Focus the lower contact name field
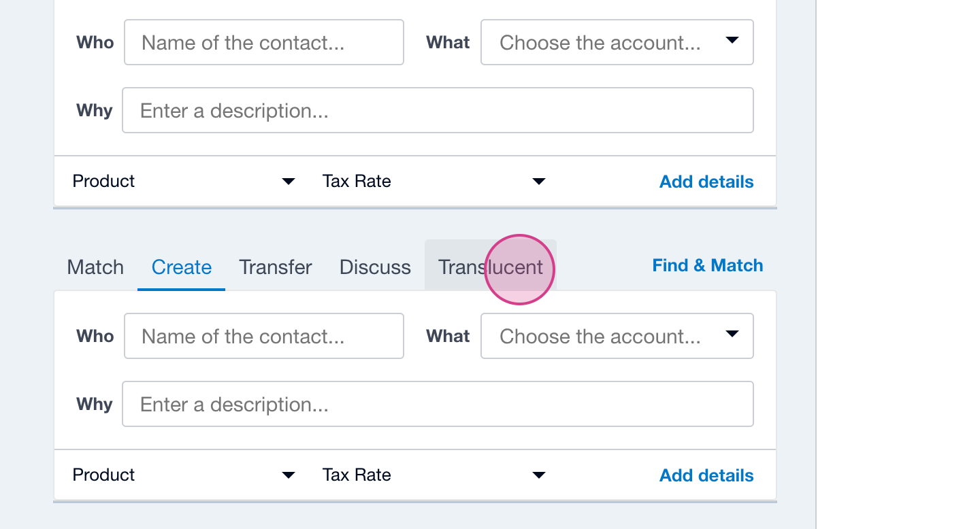The height and width of the screenshot is (529, 980). (x=264, y=337)
